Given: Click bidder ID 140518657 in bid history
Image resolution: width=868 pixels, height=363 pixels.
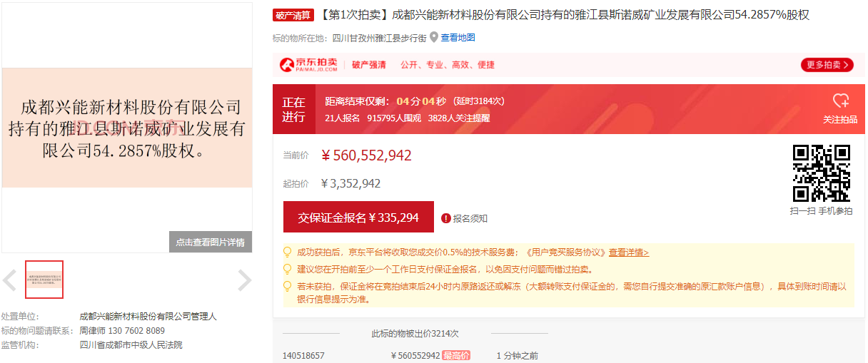Looking at the screenshot, I should (x=303, y=355).
